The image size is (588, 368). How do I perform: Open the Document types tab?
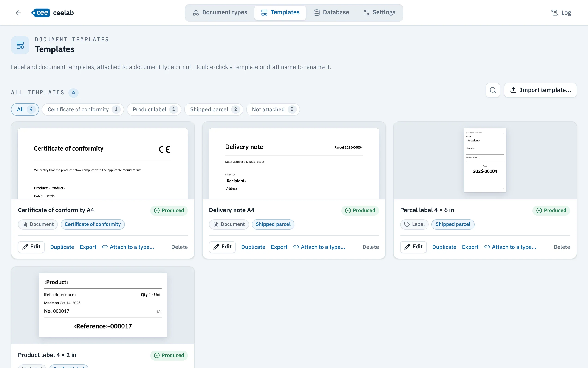(x=220, y=12)
